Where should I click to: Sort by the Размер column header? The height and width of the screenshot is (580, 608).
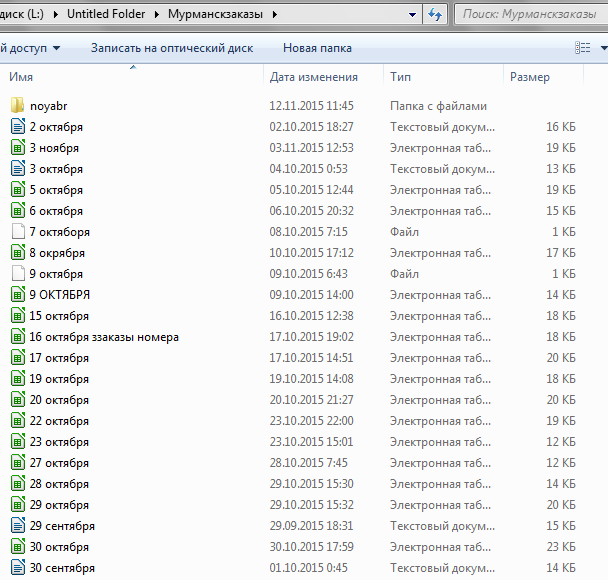[529, 77]
